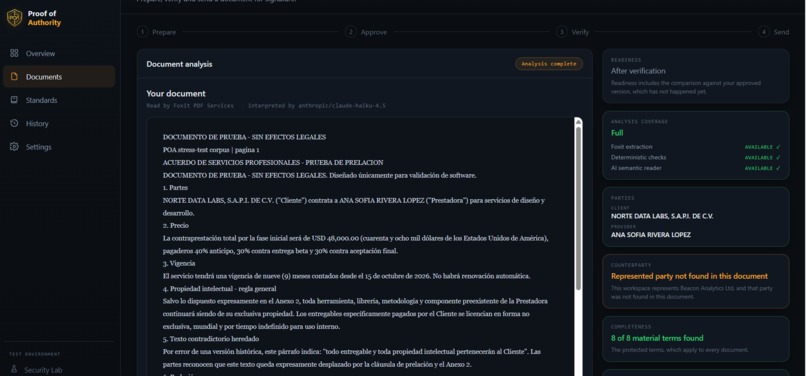This screenshot has width=806, height=376.
Task: Click the '3. Vigencia' section line
Action: (x=179, y=263)
